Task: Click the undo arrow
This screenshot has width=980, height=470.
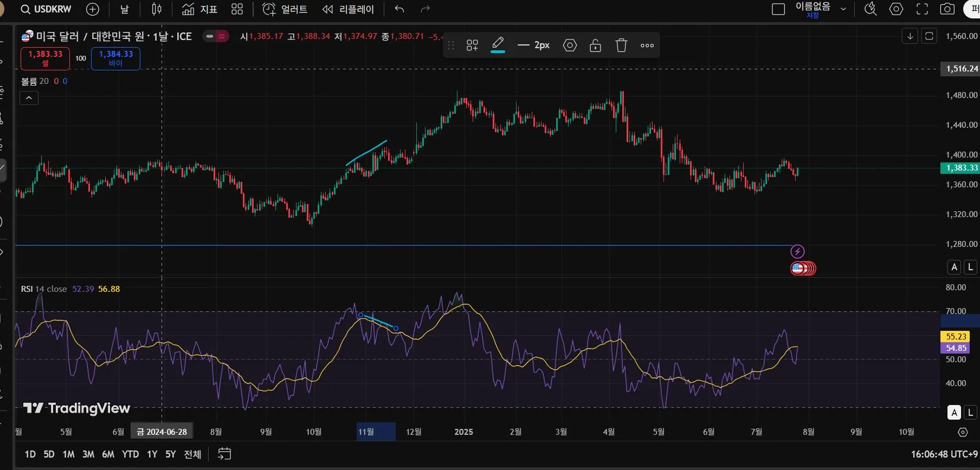Action: tap(399, 9)
